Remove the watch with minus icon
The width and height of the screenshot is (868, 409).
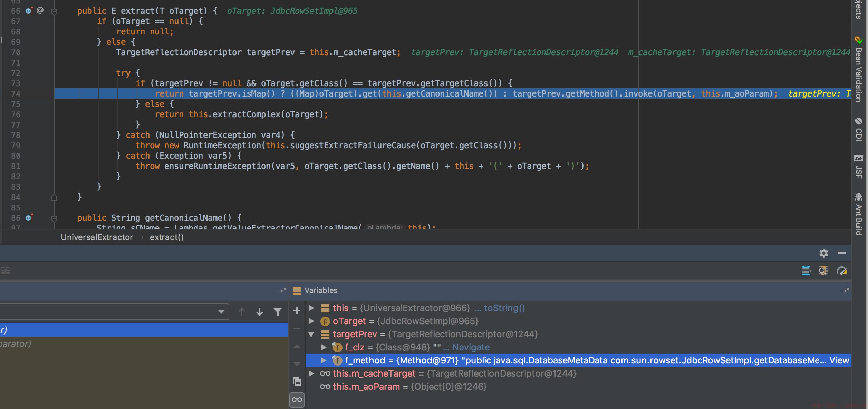pos(297,328)
